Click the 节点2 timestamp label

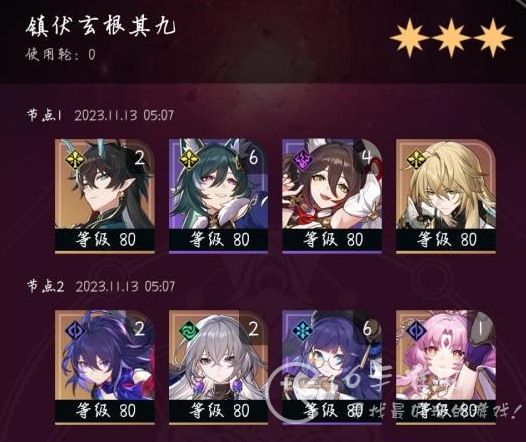click(101, 286)
